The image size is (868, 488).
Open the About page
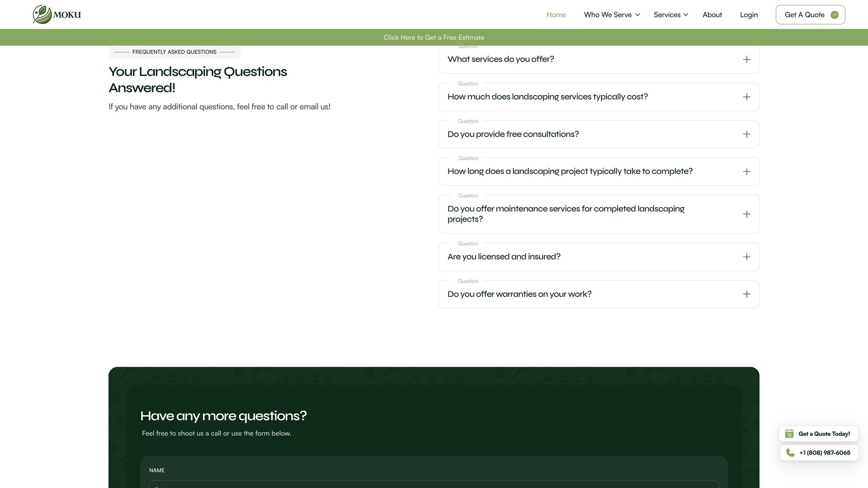coord(712,15)
